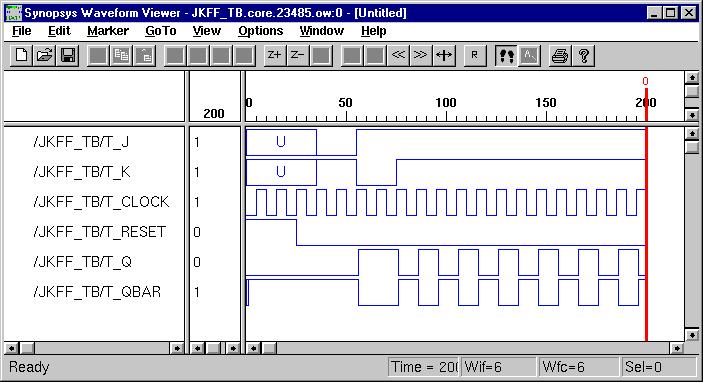703x382 pixels.
Task: Open help with the question mark icon
Action: point(583,56)
